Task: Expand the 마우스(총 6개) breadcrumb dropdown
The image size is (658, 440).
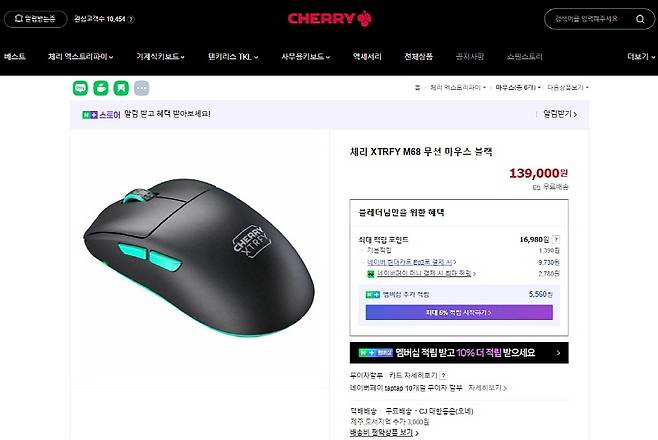Action: pos(518,88)
